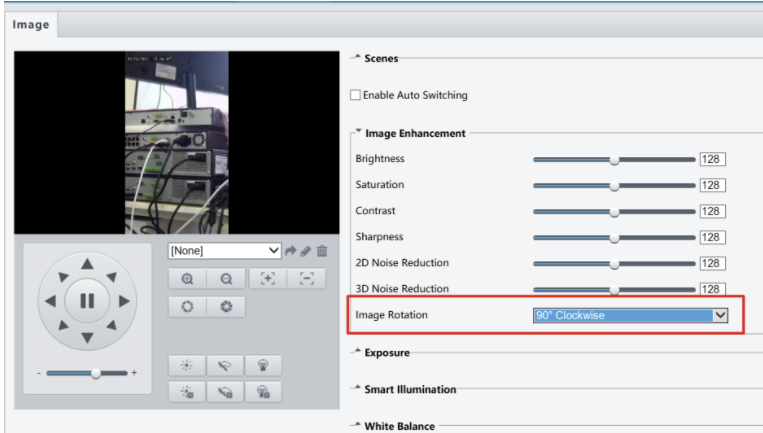This screenshot has width=763, height=433.
Task: Turn off the light bulb illuminator button
Action: (263, 392)
